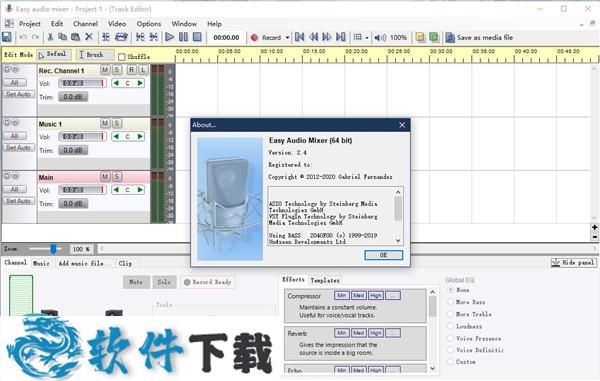Screen dimensions: 600x381
Task: Open the Help menu
Action: [x=214, y=24]
